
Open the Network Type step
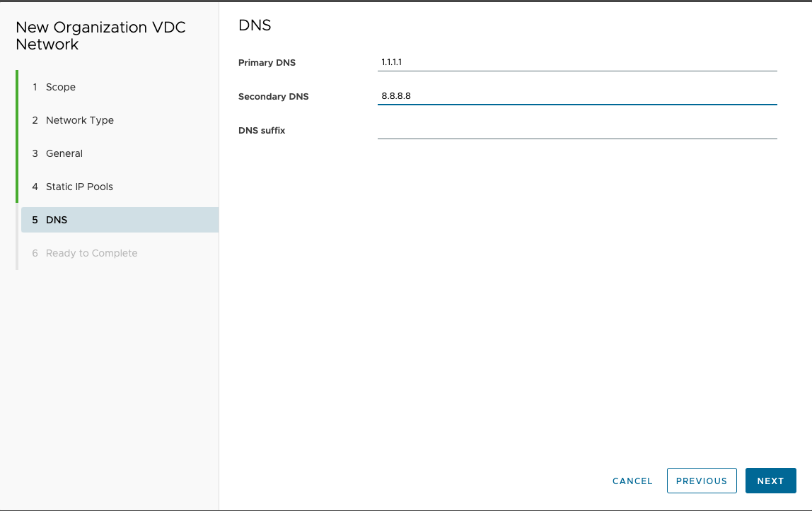pos(120,120)
